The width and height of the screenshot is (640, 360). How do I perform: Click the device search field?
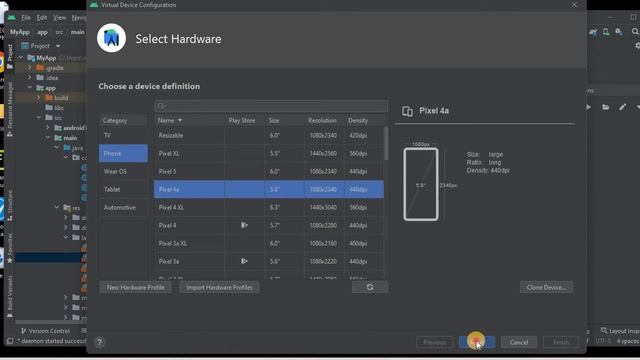pos(271,106)
